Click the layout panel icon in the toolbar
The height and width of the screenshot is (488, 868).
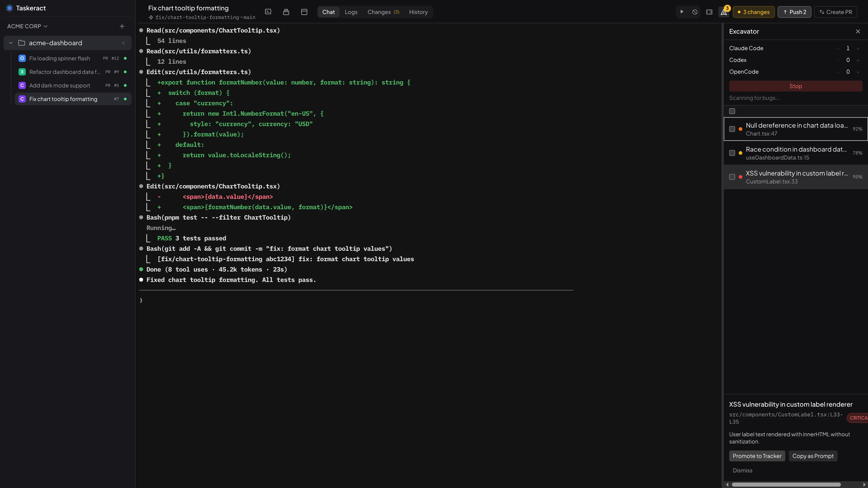tap(304, 12)
